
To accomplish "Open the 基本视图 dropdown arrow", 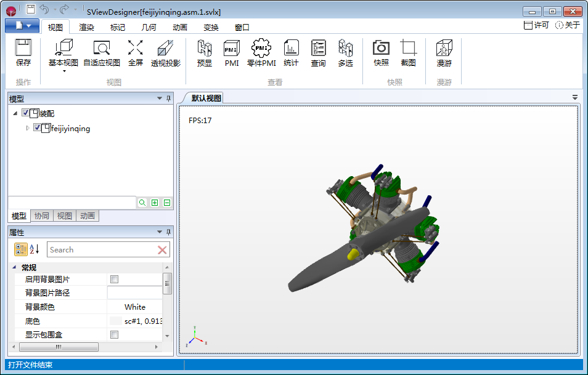I will click(64, 71).
